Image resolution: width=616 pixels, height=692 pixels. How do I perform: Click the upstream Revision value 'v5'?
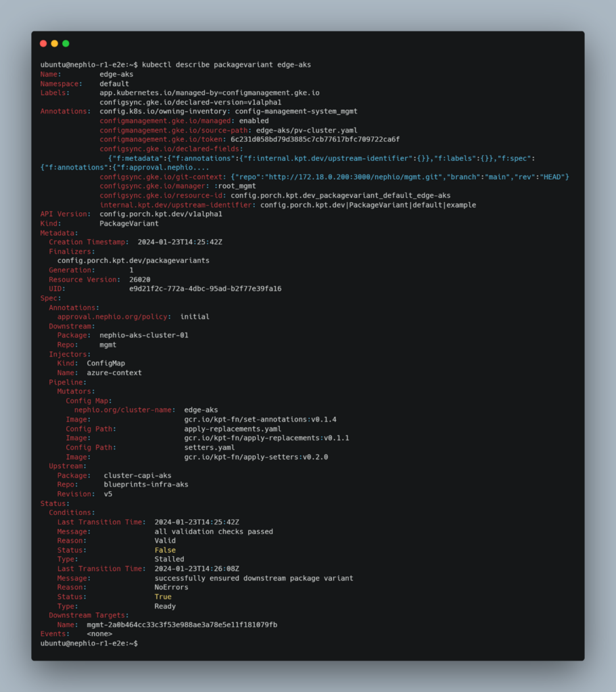[108, 494]
